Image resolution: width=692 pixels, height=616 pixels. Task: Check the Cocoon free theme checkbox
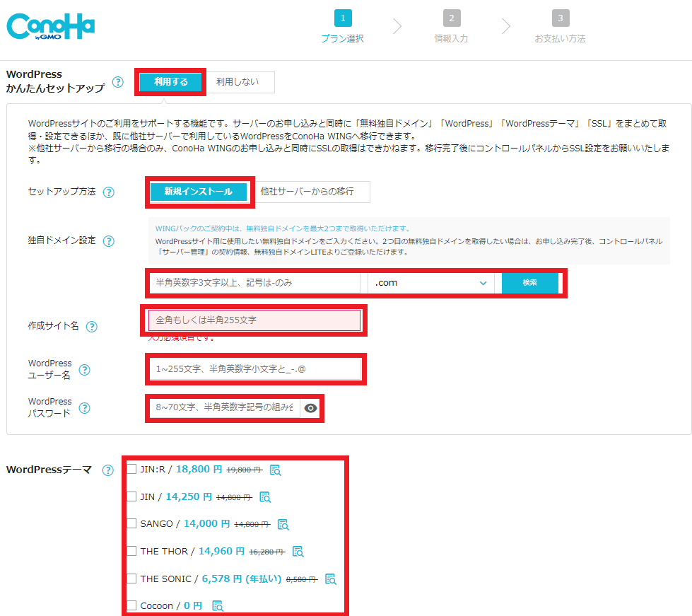click(x=131, y=605)
